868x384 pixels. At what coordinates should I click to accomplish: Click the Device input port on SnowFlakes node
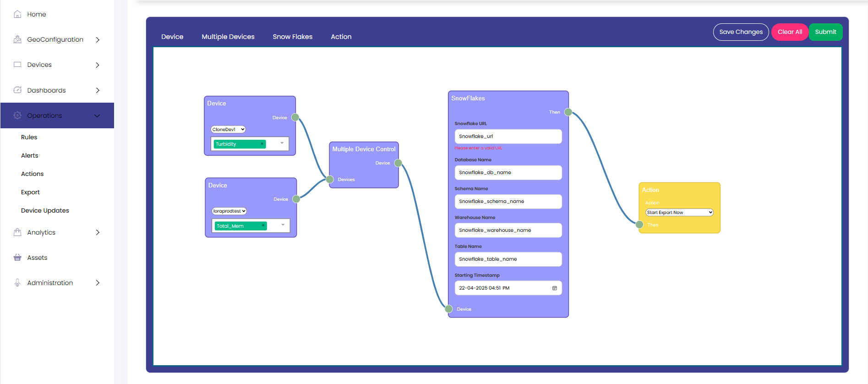tap(449, 309)
